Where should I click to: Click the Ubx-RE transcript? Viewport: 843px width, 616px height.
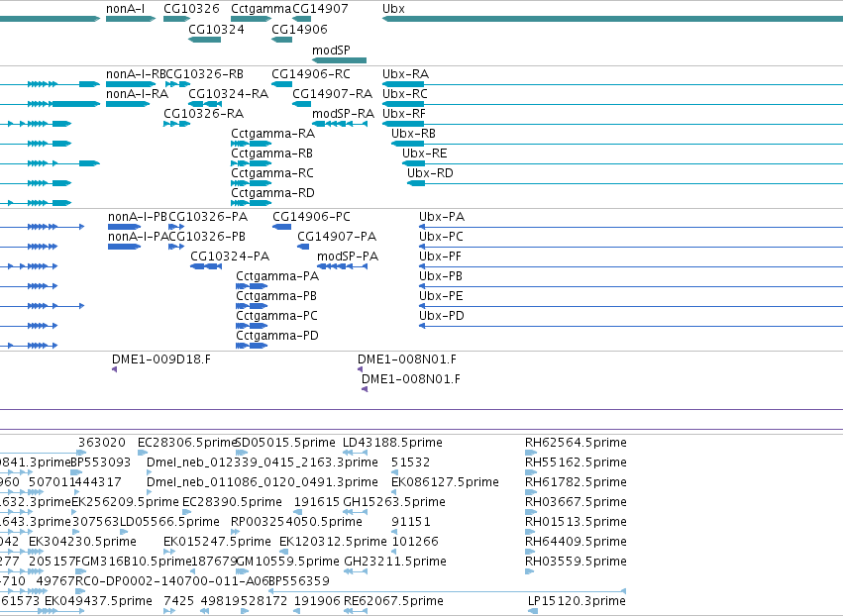tap(622, 163)
